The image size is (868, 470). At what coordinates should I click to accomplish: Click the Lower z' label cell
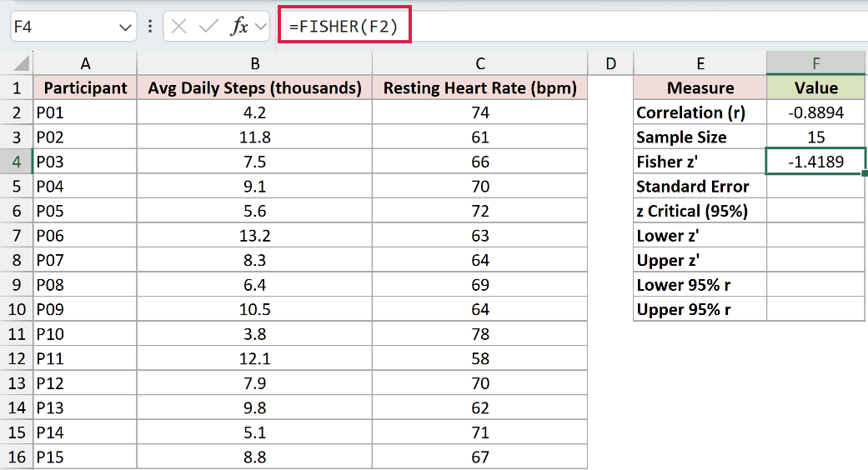click(x=700, y=236)
